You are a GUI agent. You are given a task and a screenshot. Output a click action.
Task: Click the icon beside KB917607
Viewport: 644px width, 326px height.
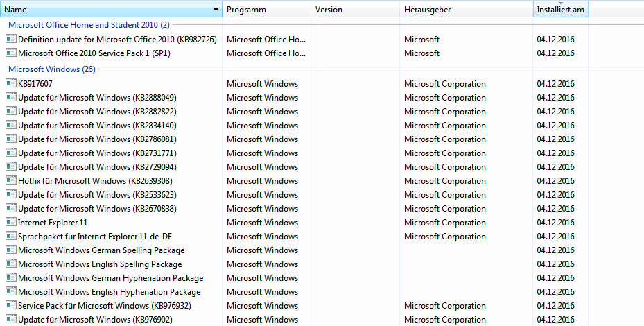point(11,83)
